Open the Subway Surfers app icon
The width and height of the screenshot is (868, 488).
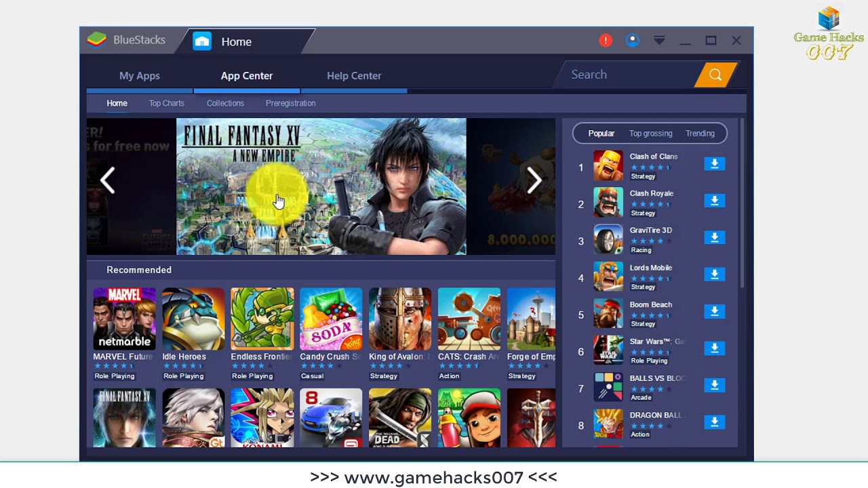(469, 418)
